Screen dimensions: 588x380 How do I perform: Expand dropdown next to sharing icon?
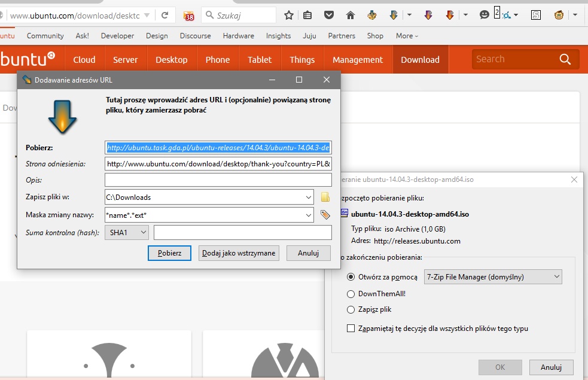click(x=516, y=16)
